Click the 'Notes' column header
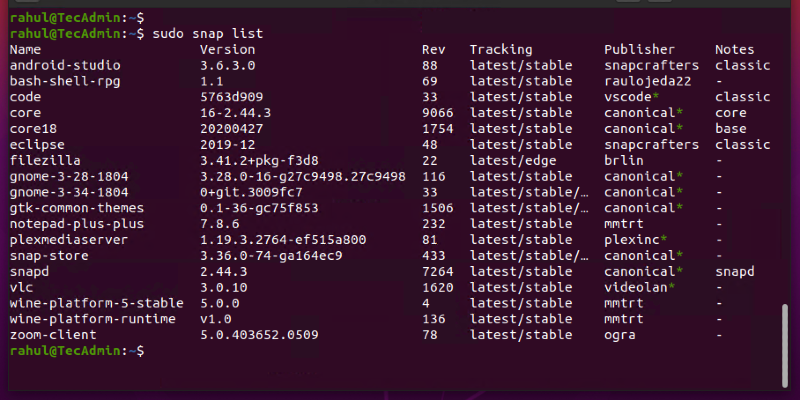This screenshot has height=400, width=800. pyautogui.click(x=735, y=50)
